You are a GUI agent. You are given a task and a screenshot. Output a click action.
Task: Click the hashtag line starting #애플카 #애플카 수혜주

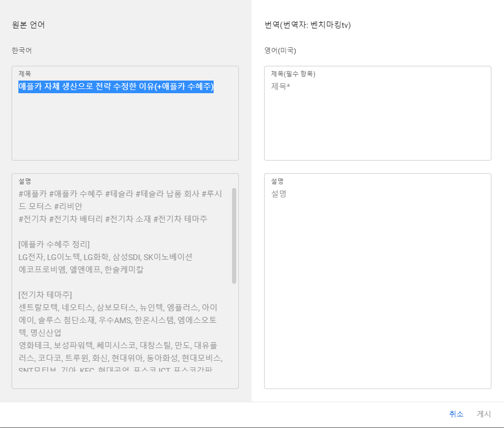(x=120, y=194)
